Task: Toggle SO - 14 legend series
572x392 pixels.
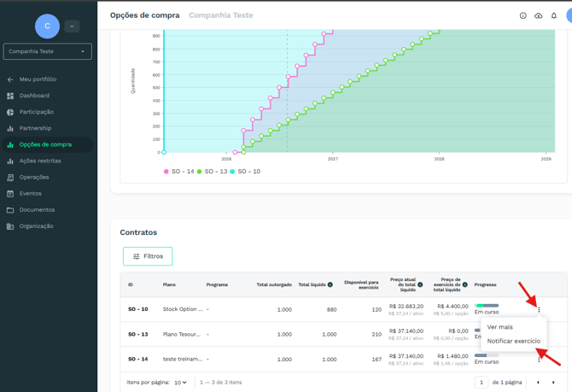Action: [179, 172]
